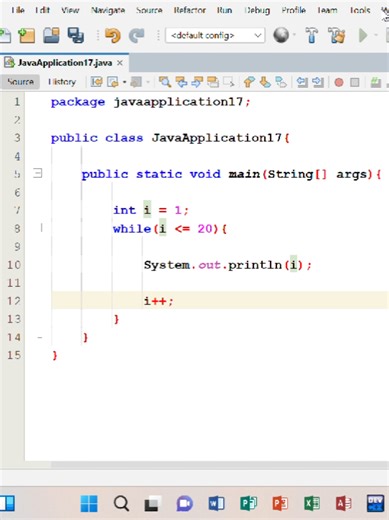Screen dimensions: 389x520
Task: Open the Navigate menu
Action: pos(108,10)
